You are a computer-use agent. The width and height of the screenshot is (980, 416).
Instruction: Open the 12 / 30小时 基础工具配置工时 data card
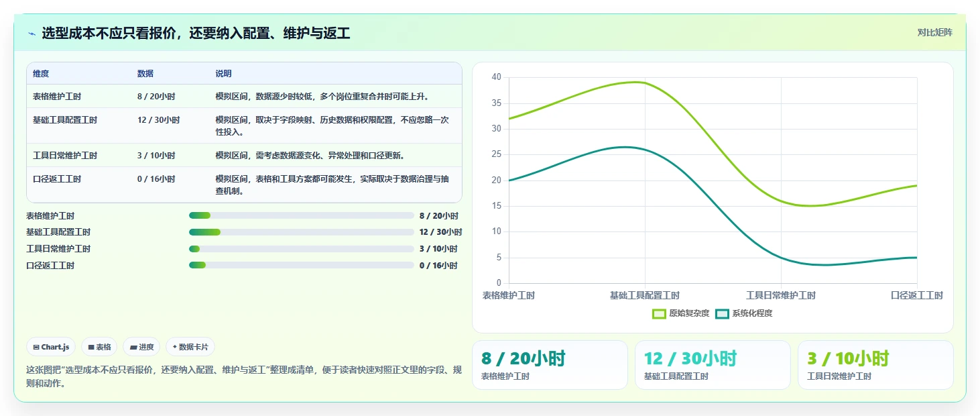pyautogui.click(x=713, y=365)
